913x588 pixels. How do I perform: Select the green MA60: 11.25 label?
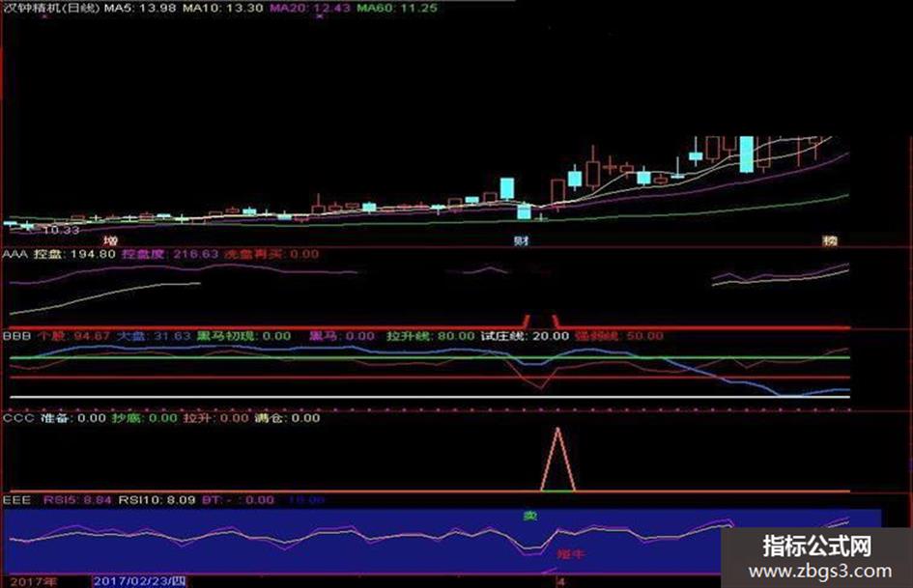click(396, 8)
